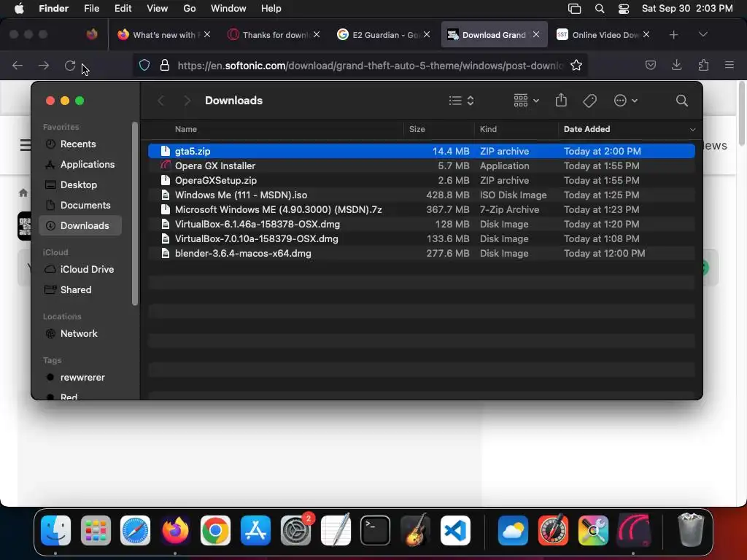This screenshot has width=747, height=560.
Task: Open Shared in Finder sidebar
Action: 80,289
